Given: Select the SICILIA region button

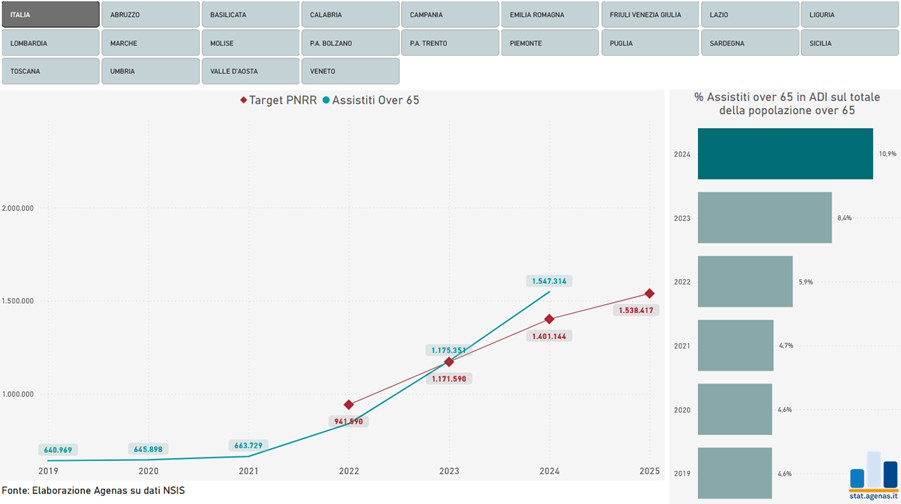Looking at the screenshot, I should tap(850, 43).
